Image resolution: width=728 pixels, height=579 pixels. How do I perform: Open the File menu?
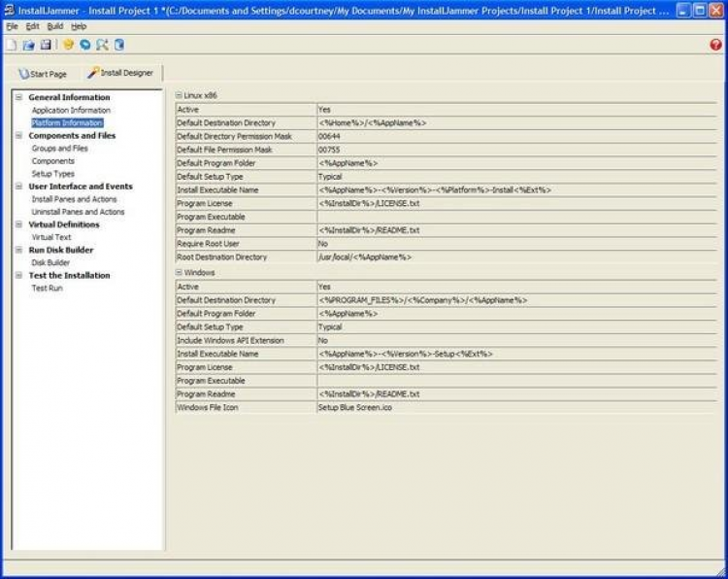(x=12, y=26)
